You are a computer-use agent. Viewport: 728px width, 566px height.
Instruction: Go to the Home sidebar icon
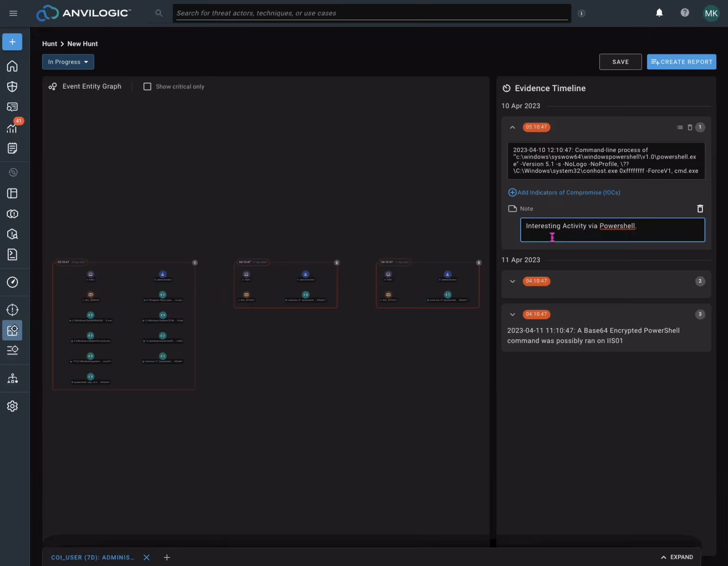(x=12, y=66)
